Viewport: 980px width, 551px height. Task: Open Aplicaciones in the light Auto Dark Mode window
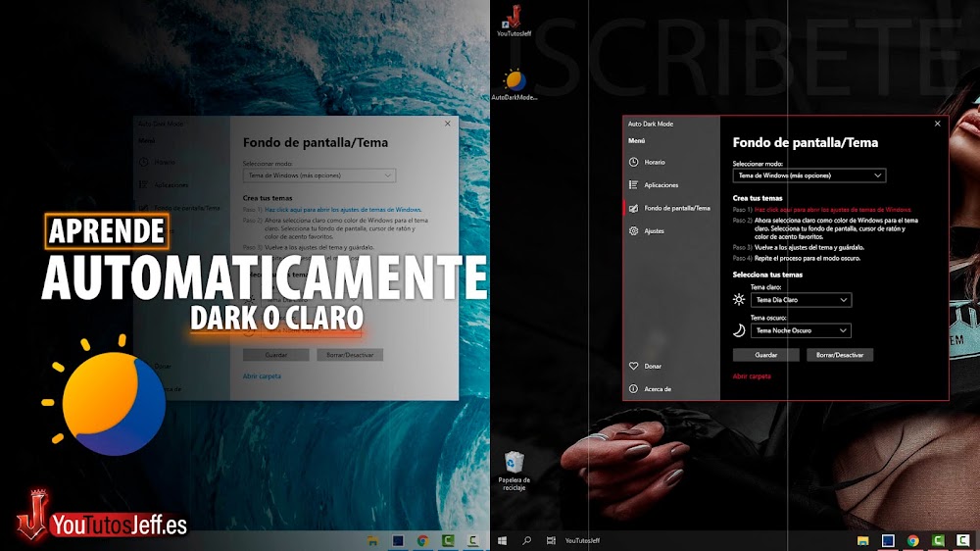(171, 185)
